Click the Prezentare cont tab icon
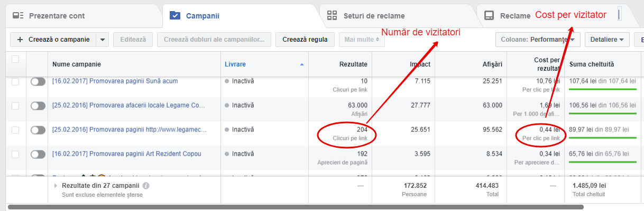This screenshot has height=211, width=644. pos(18,16)
